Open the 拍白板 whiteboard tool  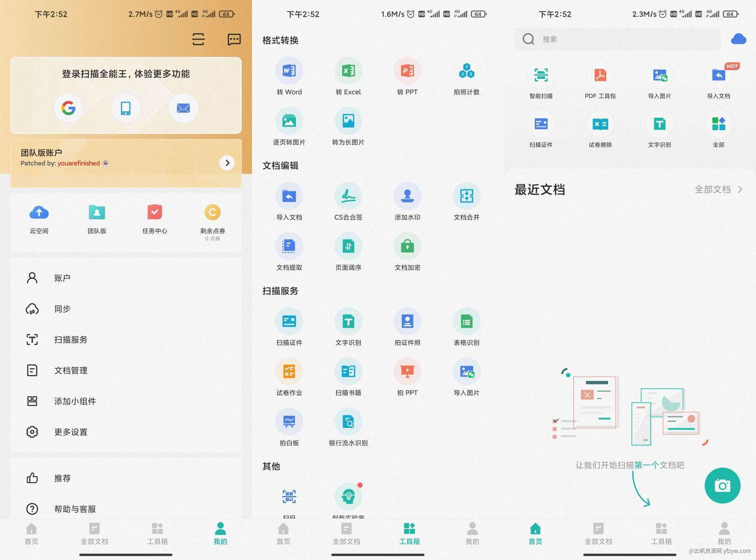[289, 427]
